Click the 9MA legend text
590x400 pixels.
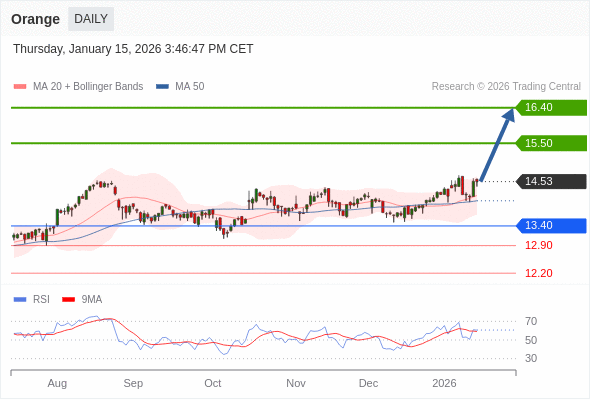pyautogui.click(x=92, y=300)
